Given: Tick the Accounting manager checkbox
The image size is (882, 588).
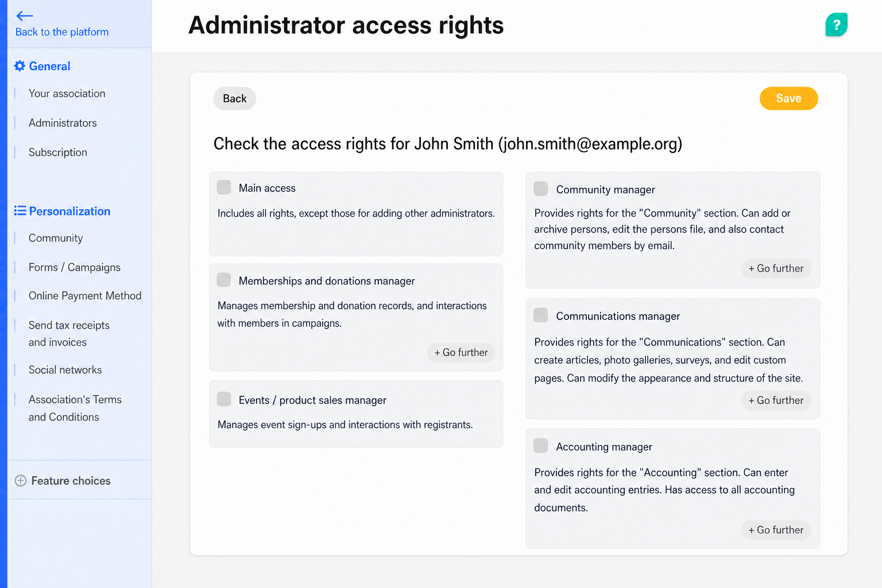Looking at the screenshot, I should pos(541,446).
